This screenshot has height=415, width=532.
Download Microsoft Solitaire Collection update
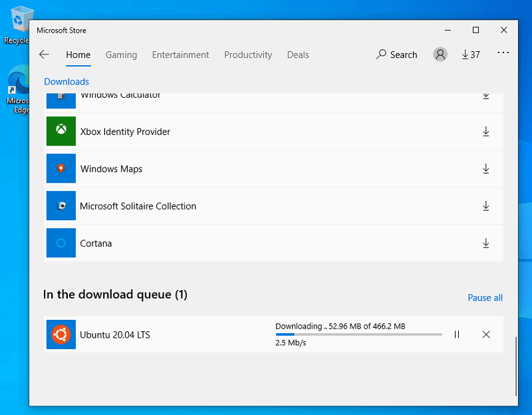tap(486, 206)
